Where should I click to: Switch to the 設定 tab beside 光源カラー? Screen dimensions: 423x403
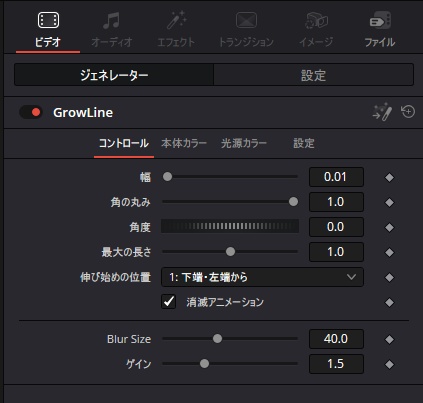[304, 143]
